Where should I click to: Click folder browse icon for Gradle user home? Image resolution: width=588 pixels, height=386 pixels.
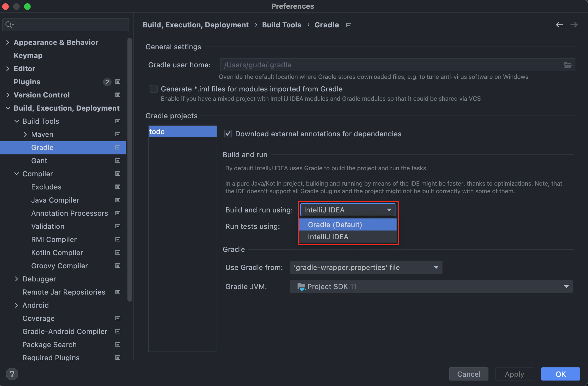[x=567, y=65]
